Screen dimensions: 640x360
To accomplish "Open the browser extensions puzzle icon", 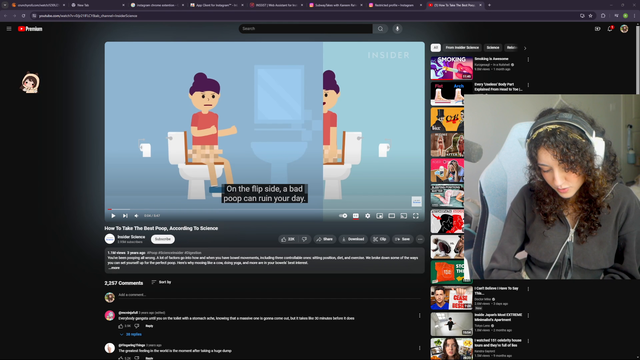I will [x=603, y=16].
